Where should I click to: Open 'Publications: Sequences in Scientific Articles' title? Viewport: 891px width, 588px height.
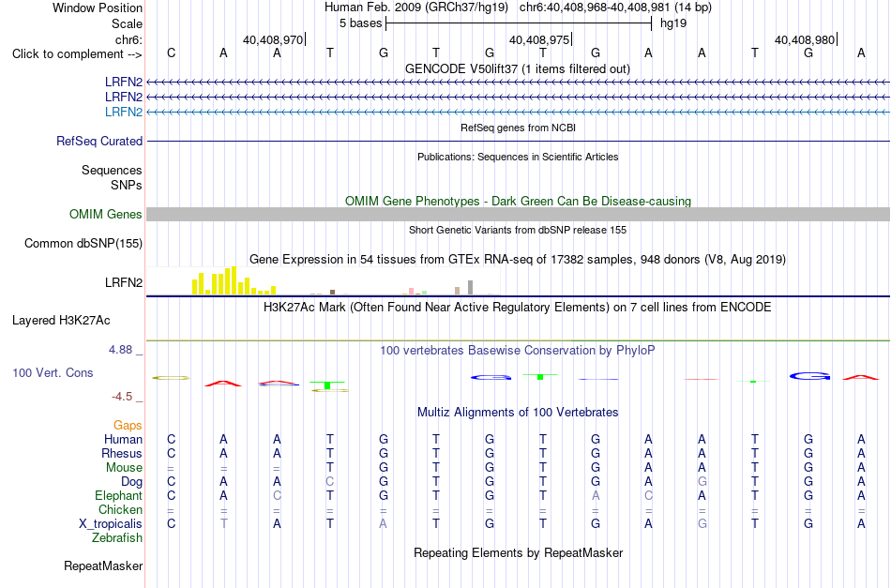(x=518, y=157)
